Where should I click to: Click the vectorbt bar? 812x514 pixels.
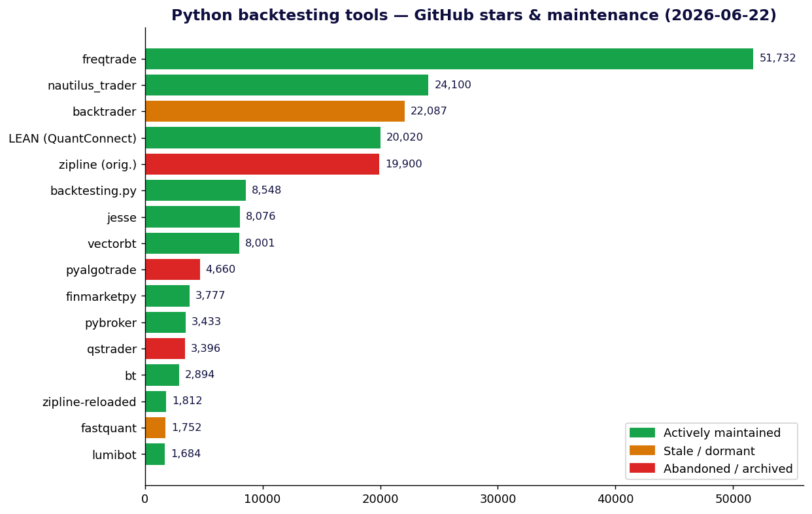192,243
